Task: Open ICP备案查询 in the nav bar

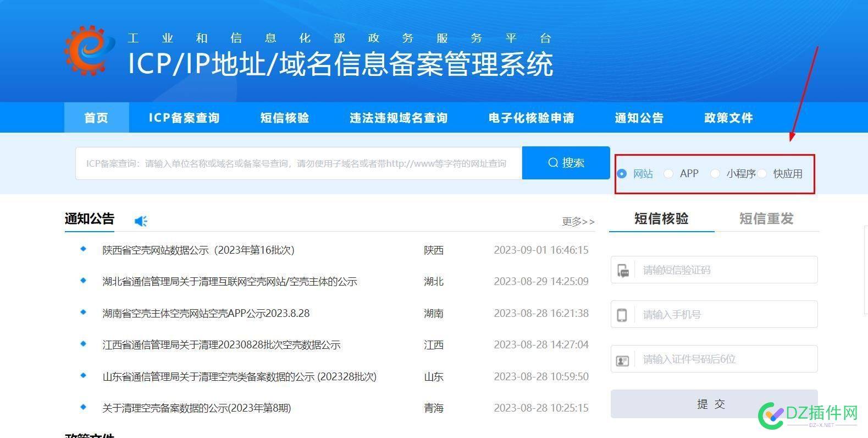Action: 184,118
